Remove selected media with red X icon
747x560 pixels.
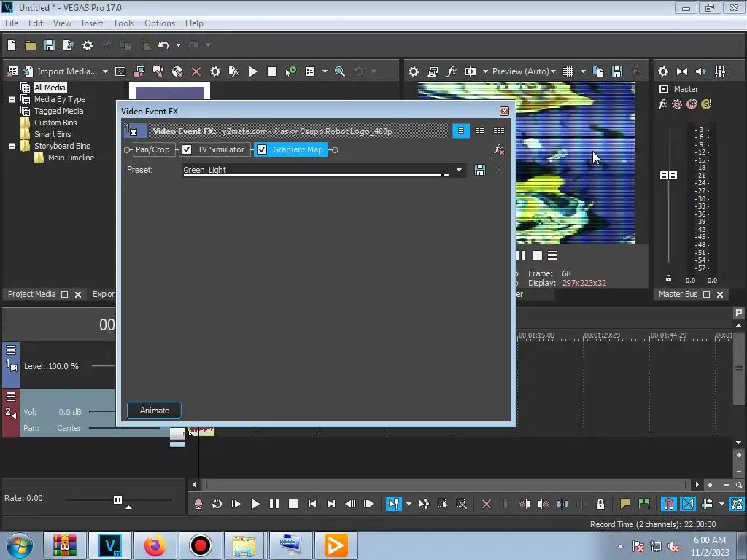tap(196, 71)
